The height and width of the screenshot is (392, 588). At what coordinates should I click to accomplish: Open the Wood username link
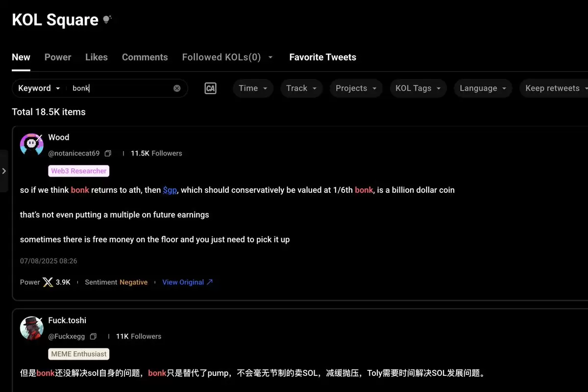pos(59,137)
